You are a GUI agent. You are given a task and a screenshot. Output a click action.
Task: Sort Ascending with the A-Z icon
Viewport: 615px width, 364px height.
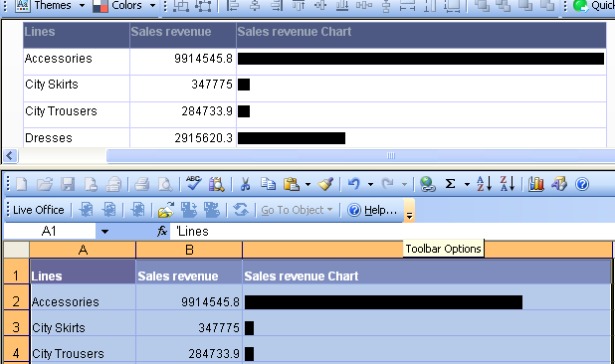pyautogui.click(x=484, y=184)
